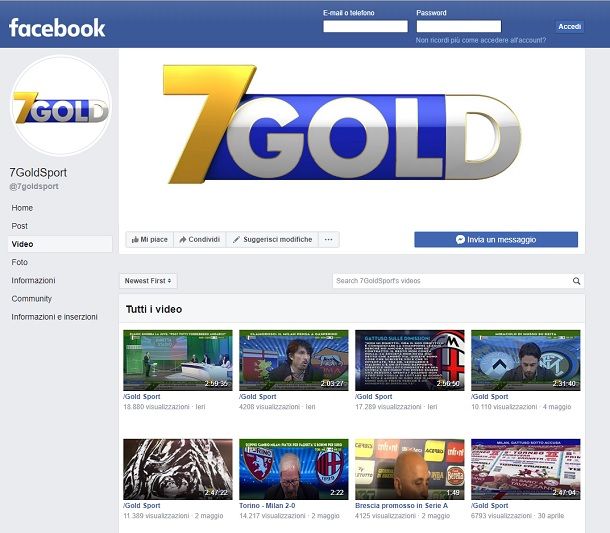Image resolution: width=610 pixels, height=533 pixels.
Task: Open the Post section in sidebar
Action: click(19, 226)
